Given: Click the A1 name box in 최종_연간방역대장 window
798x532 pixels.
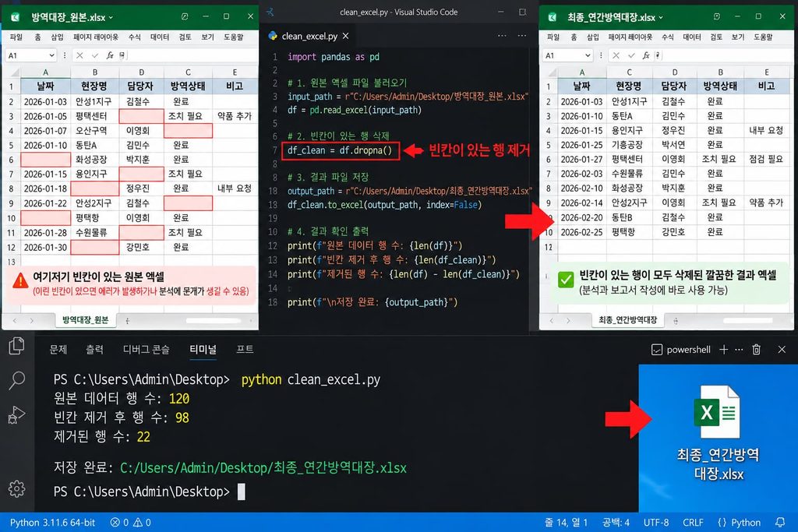Looking at the screenshot, I should click(x=567, y=55).
